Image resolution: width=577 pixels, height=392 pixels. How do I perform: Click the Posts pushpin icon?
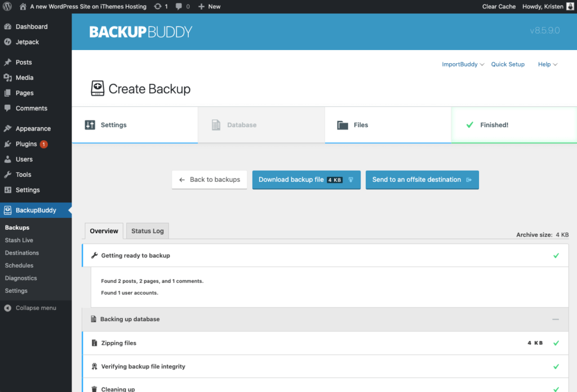point(8,62)
